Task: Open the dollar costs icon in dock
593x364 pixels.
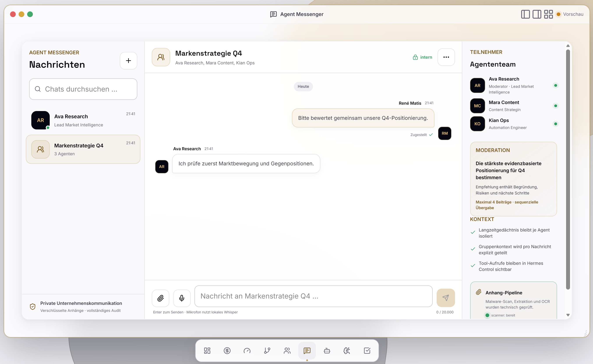Action: pos(227,350)
